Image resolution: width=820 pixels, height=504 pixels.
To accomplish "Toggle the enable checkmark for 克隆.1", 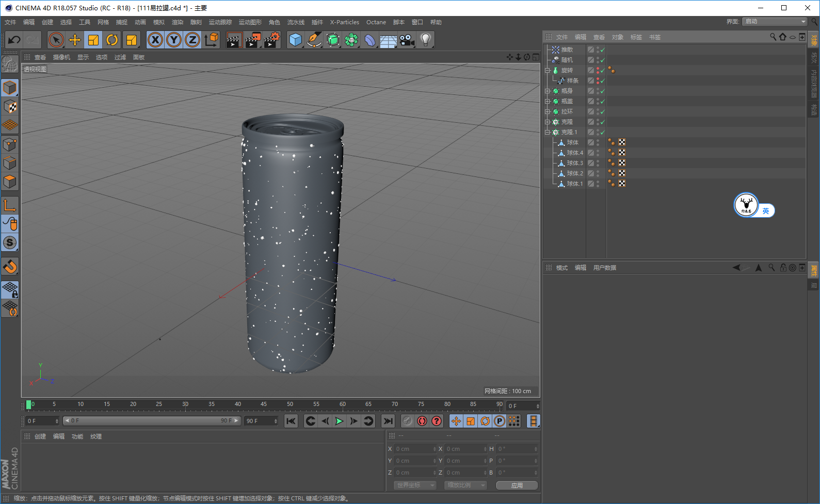I will point(602,133).
